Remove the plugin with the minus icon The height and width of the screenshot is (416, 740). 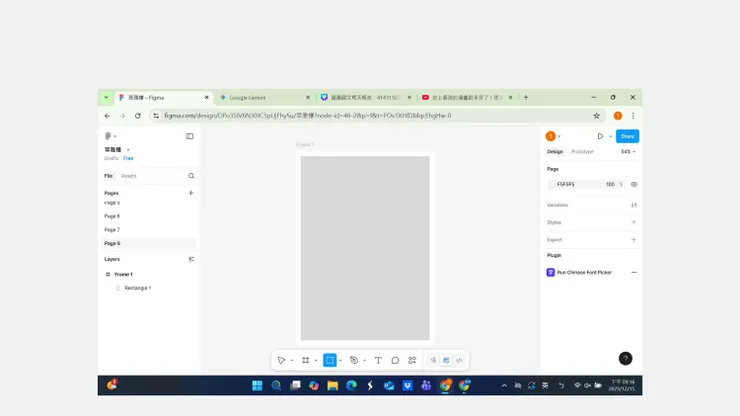tap(634, 272)
